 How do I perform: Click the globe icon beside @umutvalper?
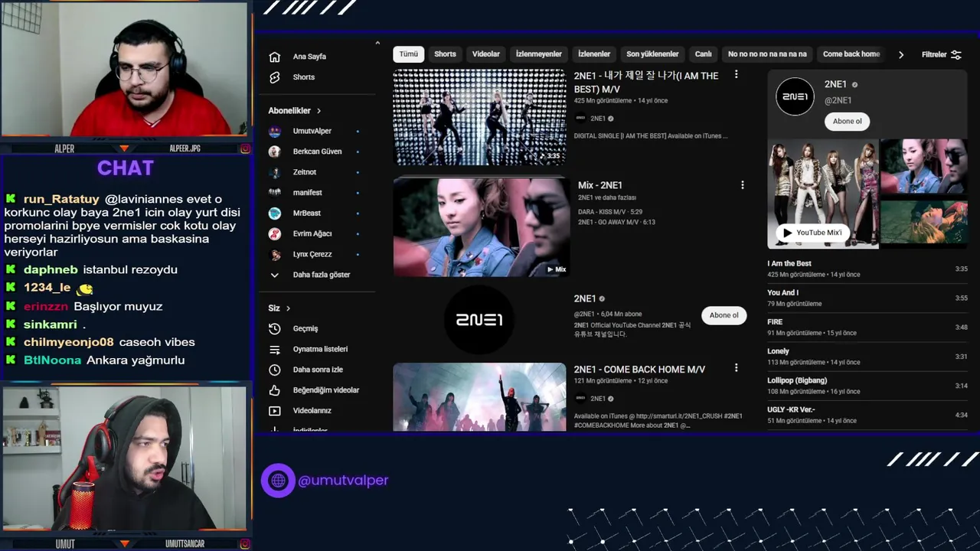click(278, 481)
